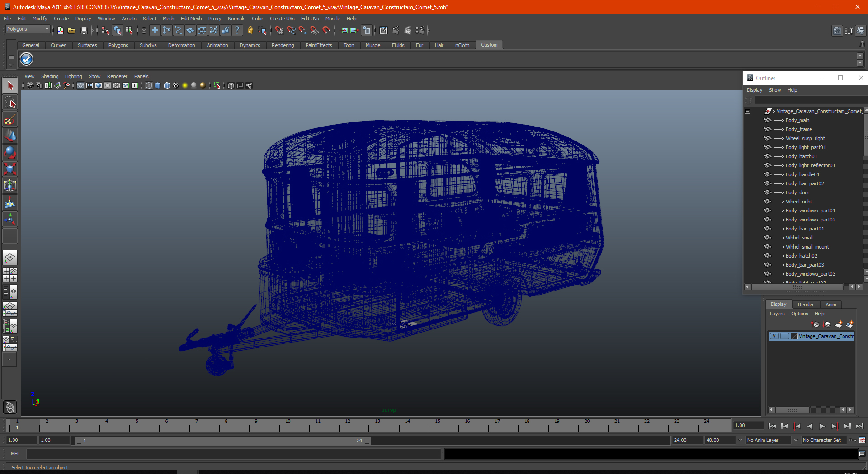This screenshot has width=868, height=474.
Task: Switch to the Rendering shelf tab
Action: [283, 45]
